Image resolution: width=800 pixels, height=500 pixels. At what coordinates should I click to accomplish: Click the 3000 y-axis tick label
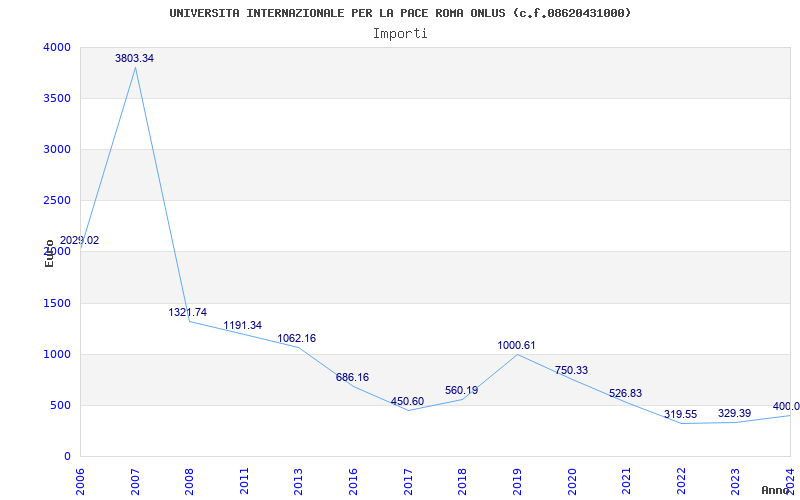[x=57, y=149]
